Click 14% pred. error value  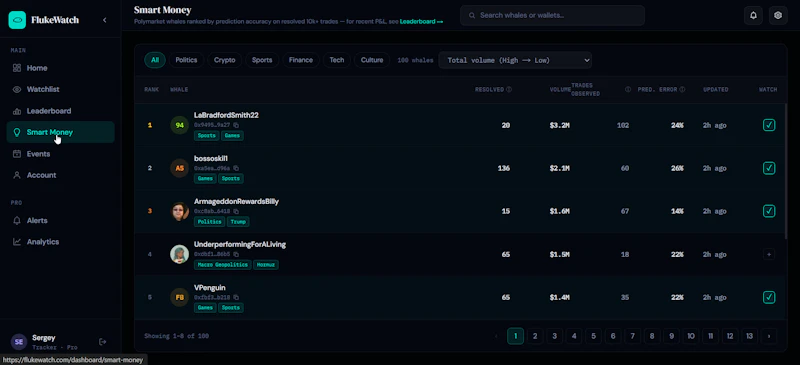677,211
